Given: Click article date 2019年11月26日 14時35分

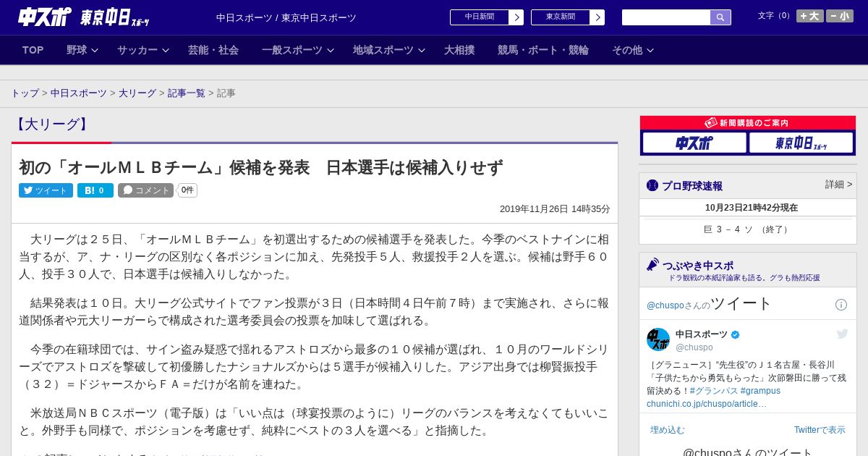Looking at the screenshot, I should (555, 209).
